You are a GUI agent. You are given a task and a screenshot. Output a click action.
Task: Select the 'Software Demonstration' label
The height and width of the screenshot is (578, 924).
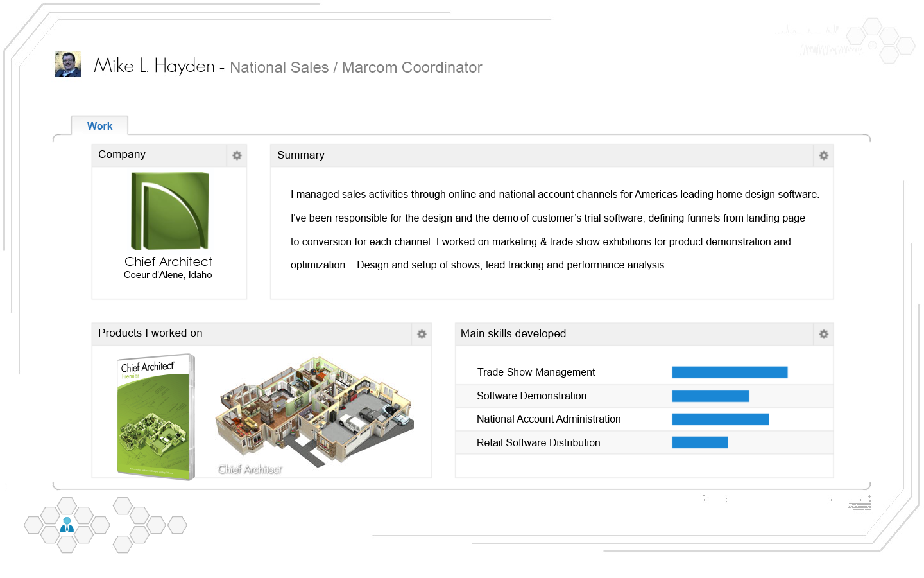pos(531,396)
